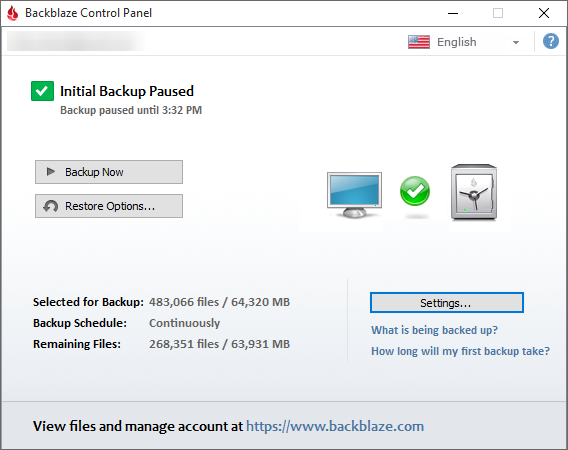Click the Backblaze flame logo icon
The width and height of the screenshot is (568, 450).
click(x=13, y=13)
